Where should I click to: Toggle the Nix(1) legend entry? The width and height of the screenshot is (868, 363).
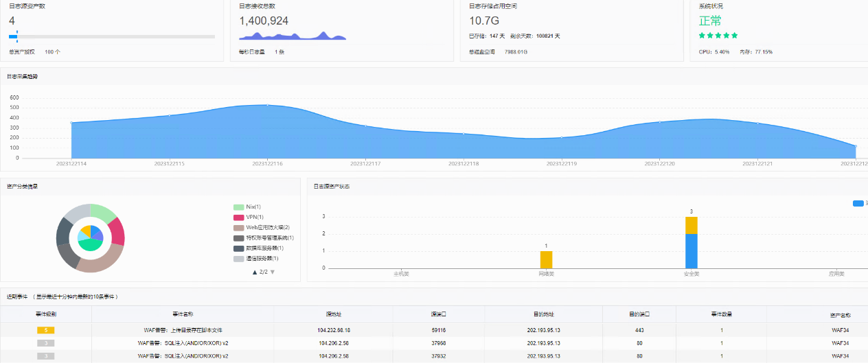(247, 207)
